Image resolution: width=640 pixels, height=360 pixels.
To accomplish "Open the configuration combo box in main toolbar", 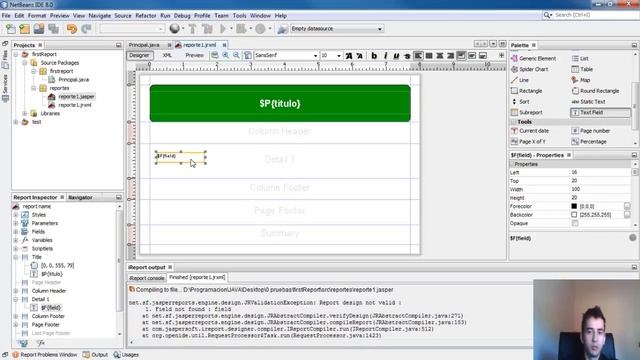I will [132, 29].
